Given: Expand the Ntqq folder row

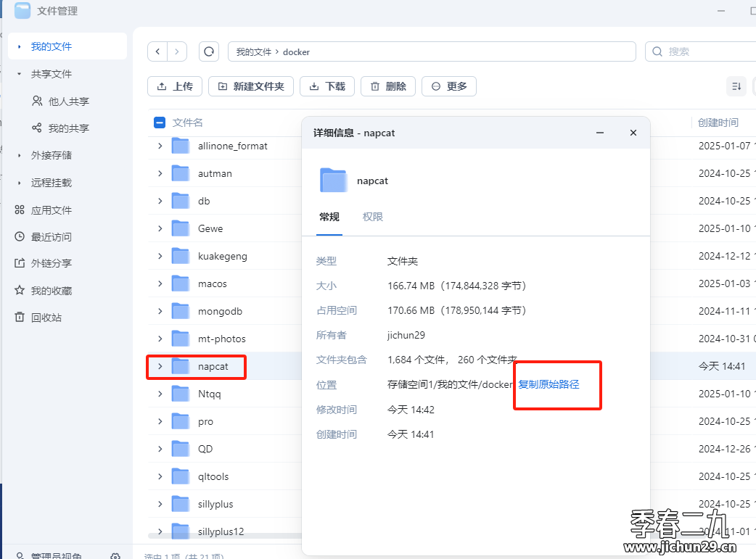Looking at the screenshot, I should point(160,394).
